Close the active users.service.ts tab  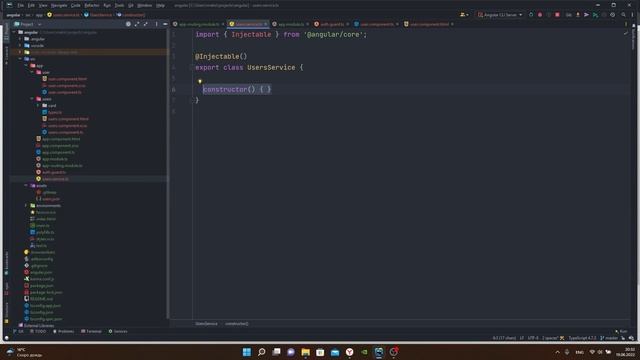pyautogui.click(x=265, y=24)
